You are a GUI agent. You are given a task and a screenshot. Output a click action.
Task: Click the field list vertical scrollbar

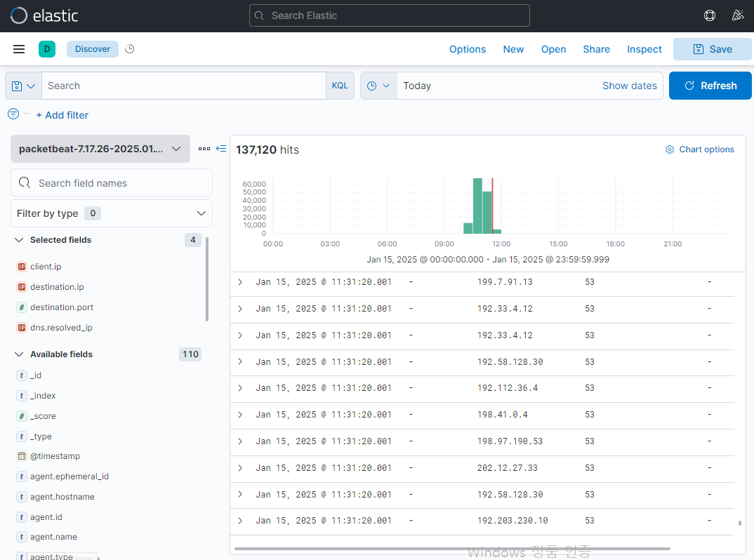(x=207, y=279)
